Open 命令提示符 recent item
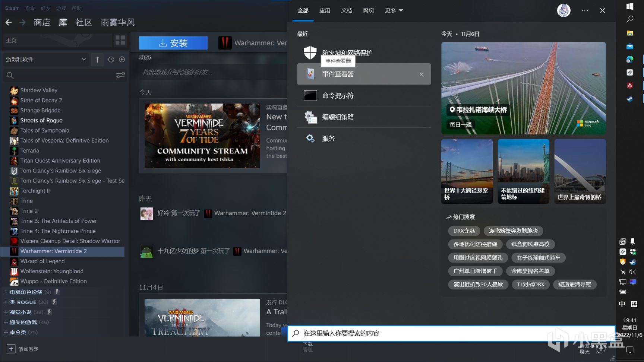The height and width of the screenshot is (362, 644). click(364, 96)
